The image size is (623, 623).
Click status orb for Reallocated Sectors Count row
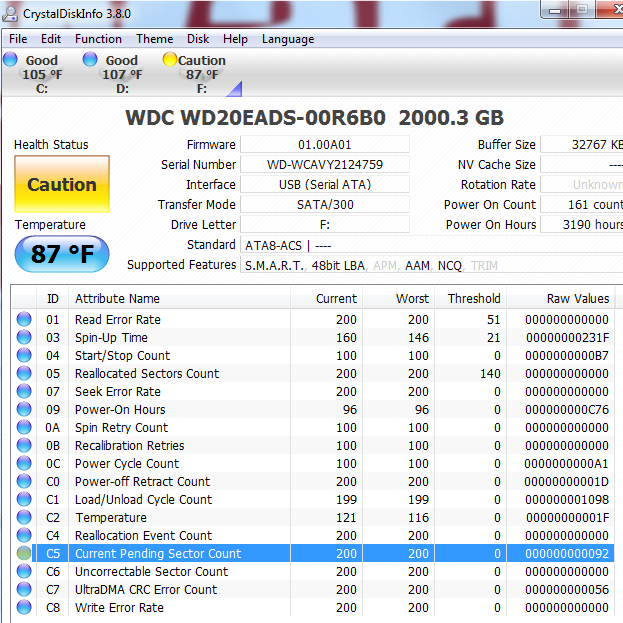click(24, 373)
